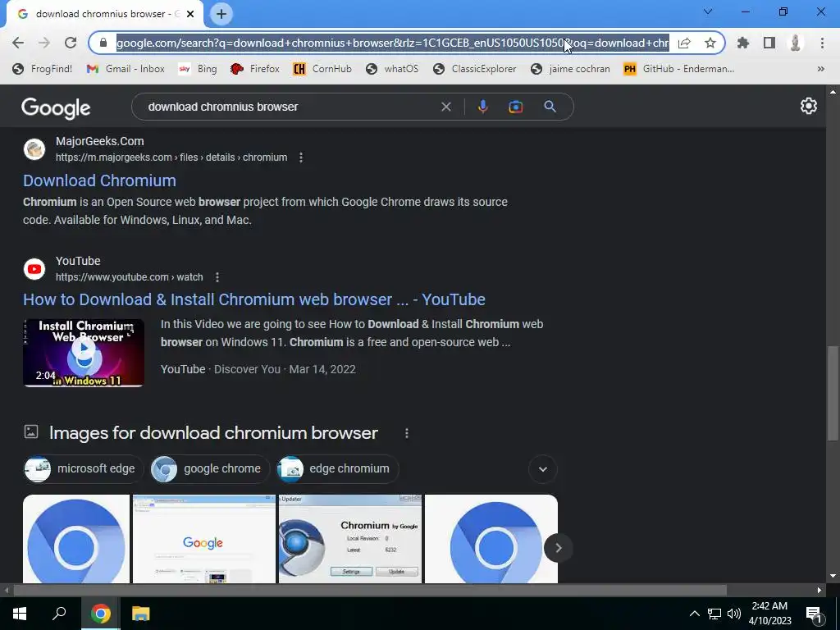The image size is (840, 630).
Task: Open the FrogFind! bookmark
Action: point(43,69)
